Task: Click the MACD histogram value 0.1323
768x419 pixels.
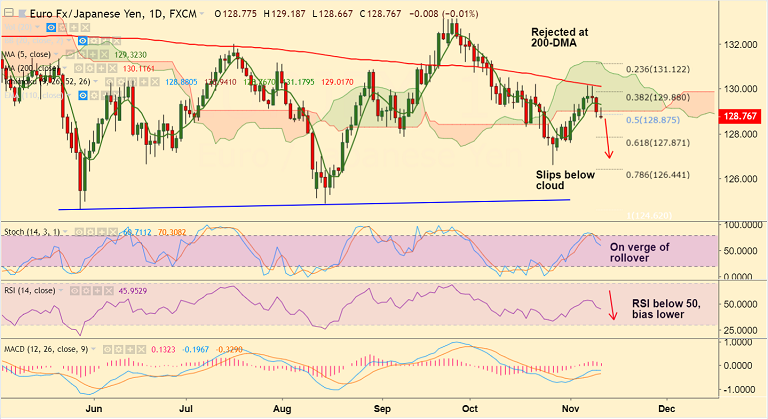Action: point(163,349)
